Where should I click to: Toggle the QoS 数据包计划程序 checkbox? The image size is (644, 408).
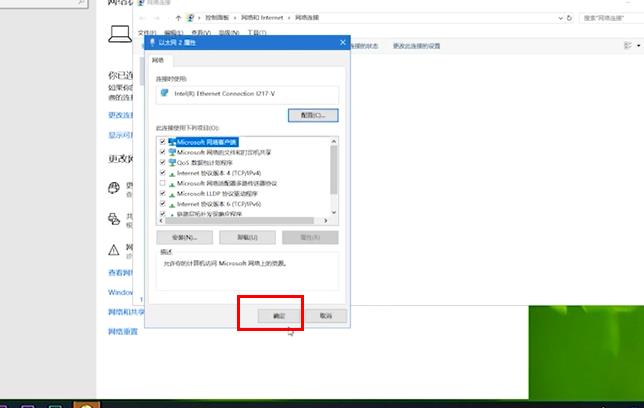coord(163,162)
